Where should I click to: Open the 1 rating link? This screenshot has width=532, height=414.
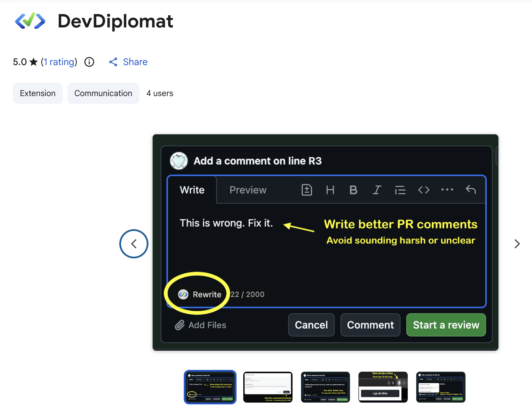coord(59,62)
